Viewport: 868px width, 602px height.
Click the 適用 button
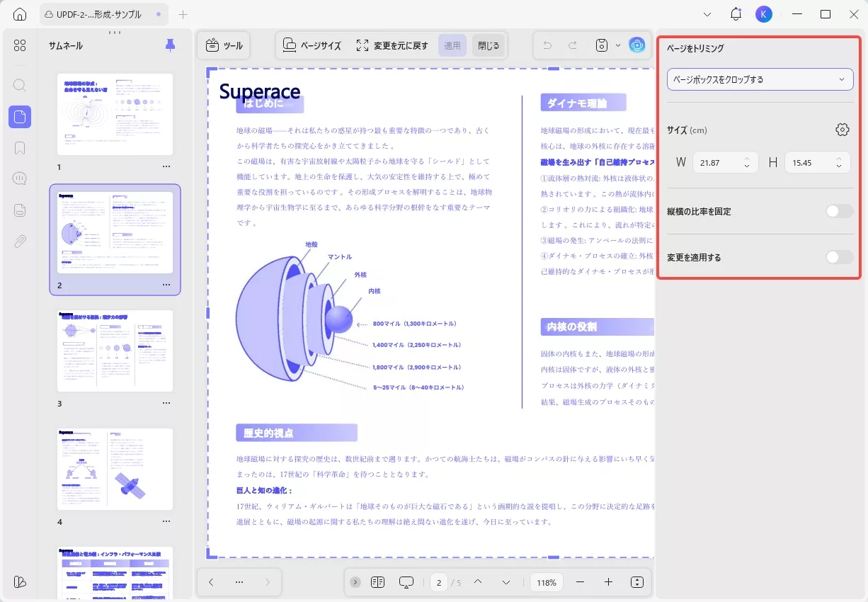[x=452, y=45]
